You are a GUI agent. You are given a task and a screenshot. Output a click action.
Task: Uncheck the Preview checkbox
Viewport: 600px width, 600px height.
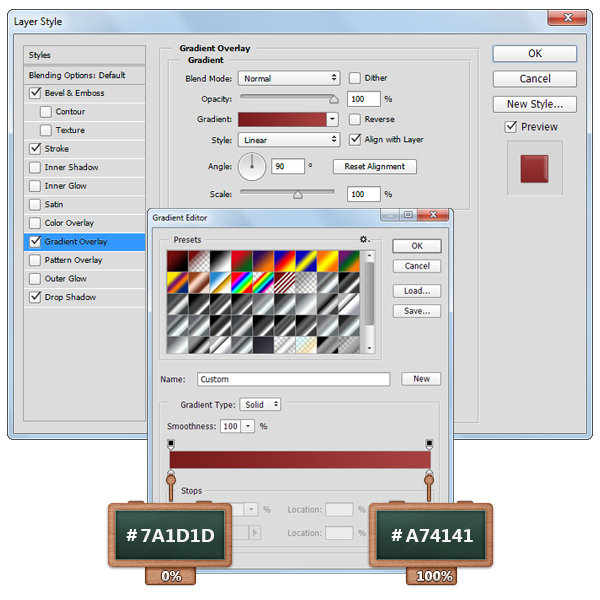511,127
